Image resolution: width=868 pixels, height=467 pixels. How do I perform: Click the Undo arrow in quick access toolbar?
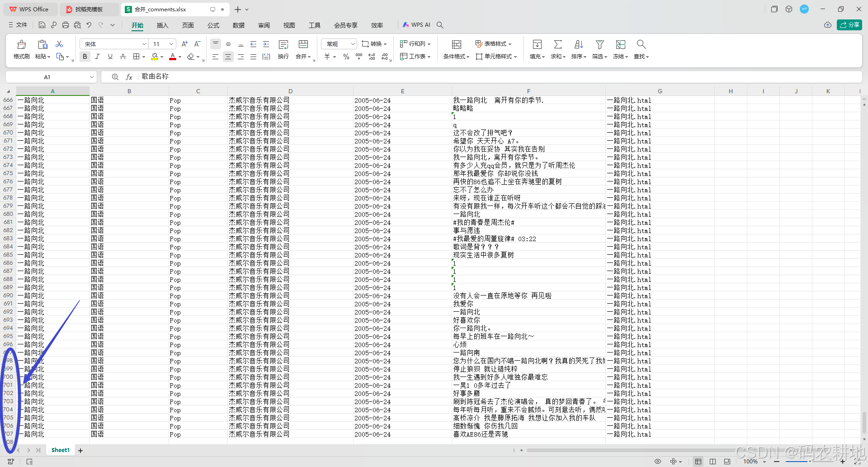[89, 25]
